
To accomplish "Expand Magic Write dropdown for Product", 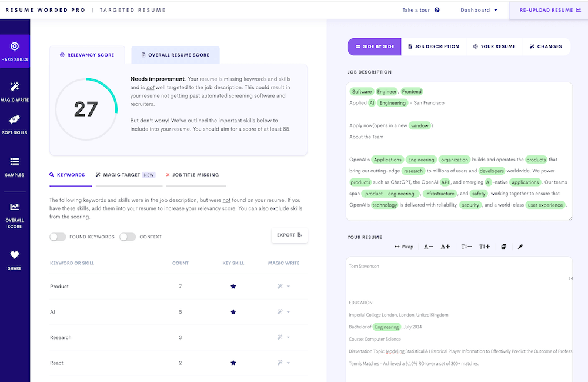I will 283,287.
